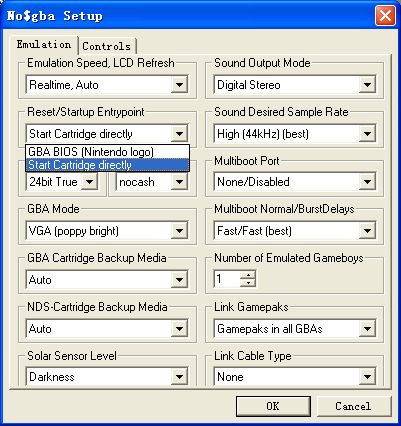Switch to the Controls tab
This screenshot has height=426, width=401.
point(107,46)
